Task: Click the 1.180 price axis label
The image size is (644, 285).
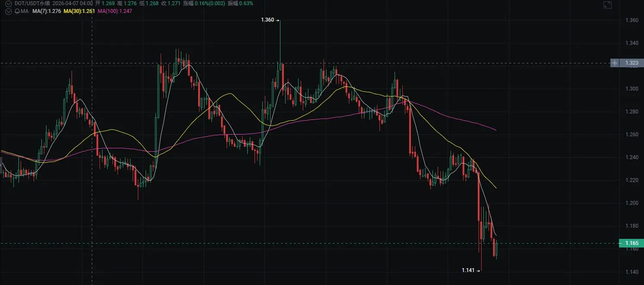Action: pyautogui.click(x=632, y=226)
